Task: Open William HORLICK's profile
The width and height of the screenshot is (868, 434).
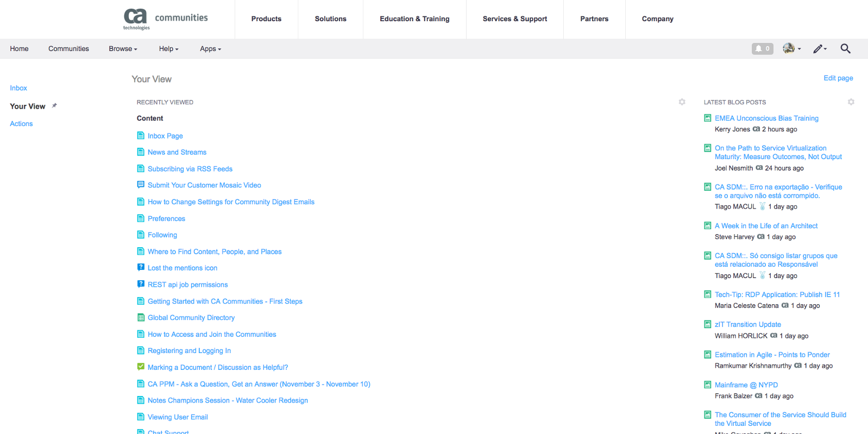Action: [x=741, y=336]
